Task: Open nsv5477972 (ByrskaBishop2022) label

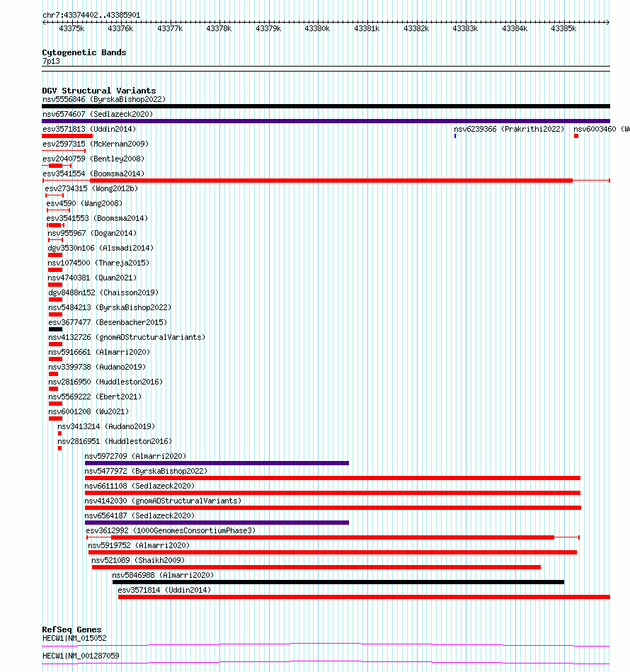Action: coord(146,471)
